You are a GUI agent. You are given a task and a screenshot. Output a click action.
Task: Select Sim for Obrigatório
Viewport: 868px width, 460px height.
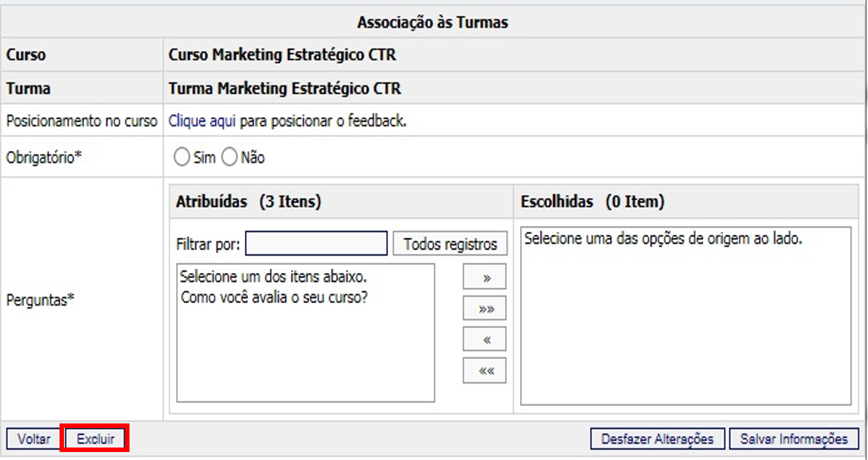182,157
